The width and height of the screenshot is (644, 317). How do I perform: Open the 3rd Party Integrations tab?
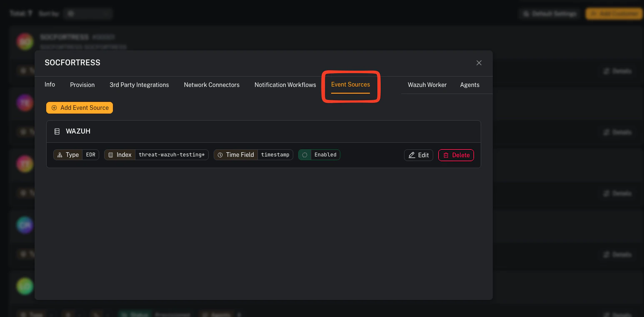point(139,84)
